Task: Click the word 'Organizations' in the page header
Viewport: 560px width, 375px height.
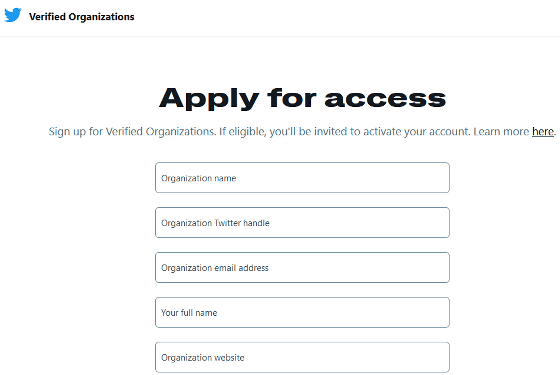Action: pos(101,17)
